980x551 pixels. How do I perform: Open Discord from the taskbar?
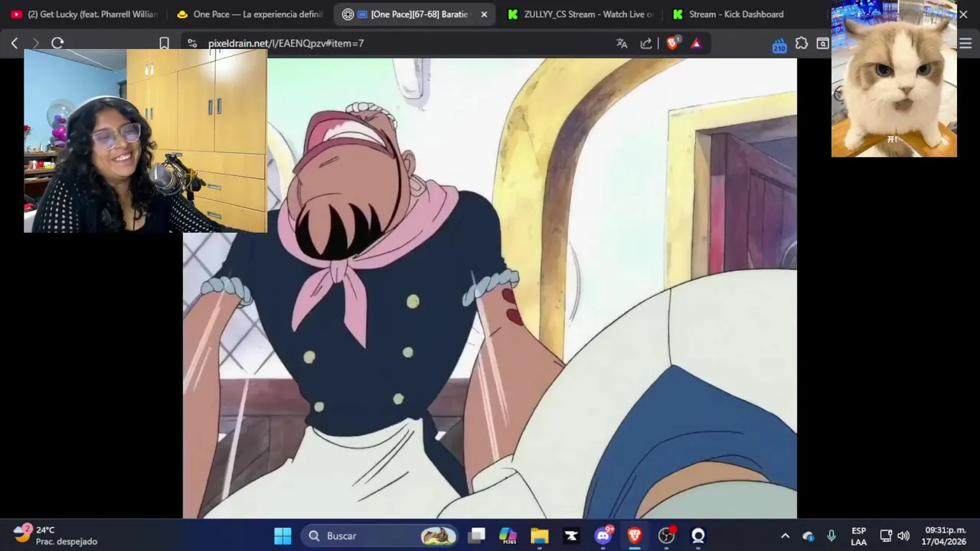pos(603,536)
